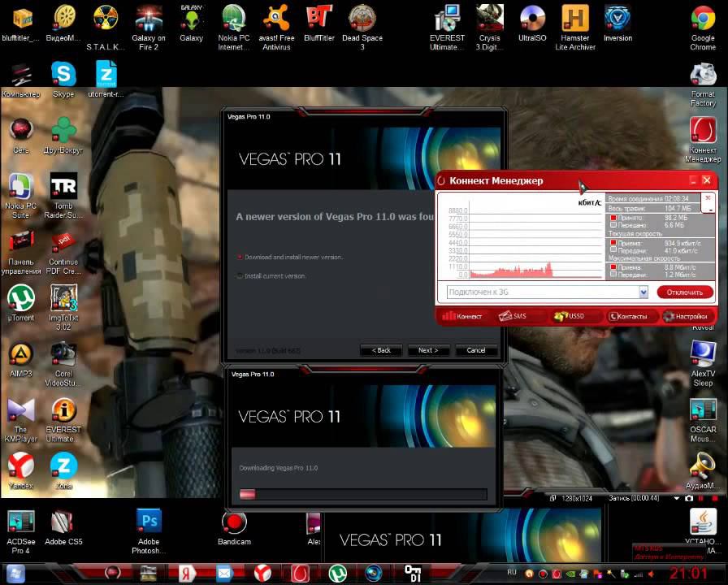
Task: Click the Vegas Pro download progress bar
Action: 363,494
